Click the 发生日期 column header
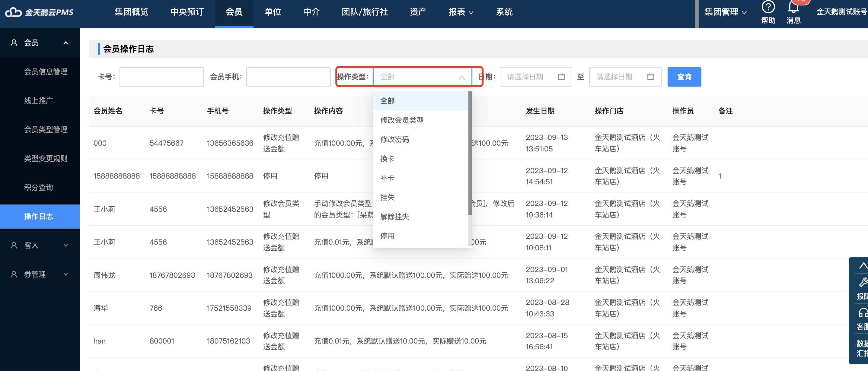This screenshot has width=868, height=371. [x=540, y=111]
